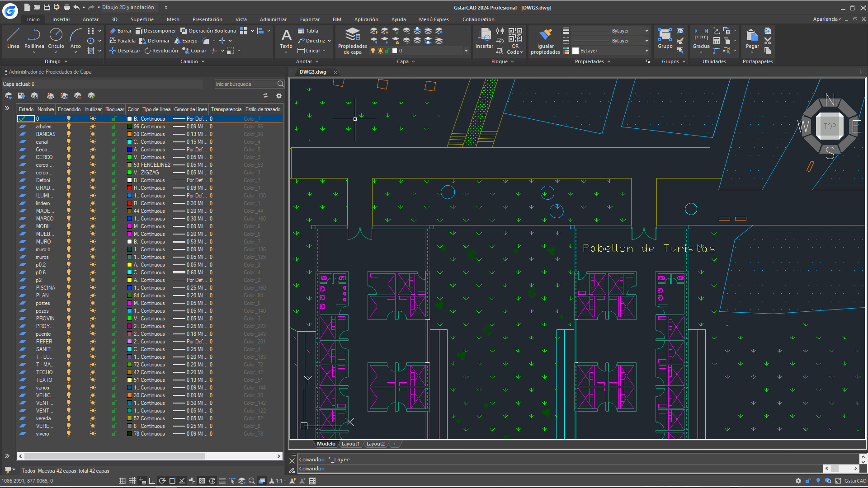The height and width of the screenshot is (488, 868).
Task: Open the workspace Dibujo 2D y anotación dropdown
Action: [x=128, y=7]
